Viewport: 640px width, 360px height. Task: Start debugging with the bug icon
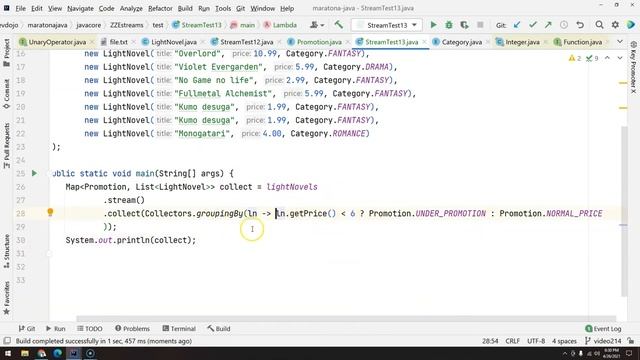[449, 25]
